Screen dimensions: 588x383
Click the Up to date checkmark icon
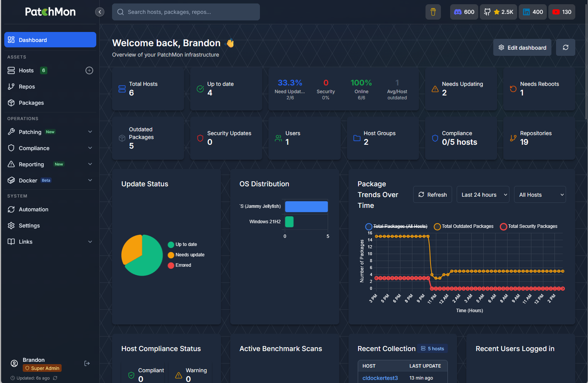point(200,89)
